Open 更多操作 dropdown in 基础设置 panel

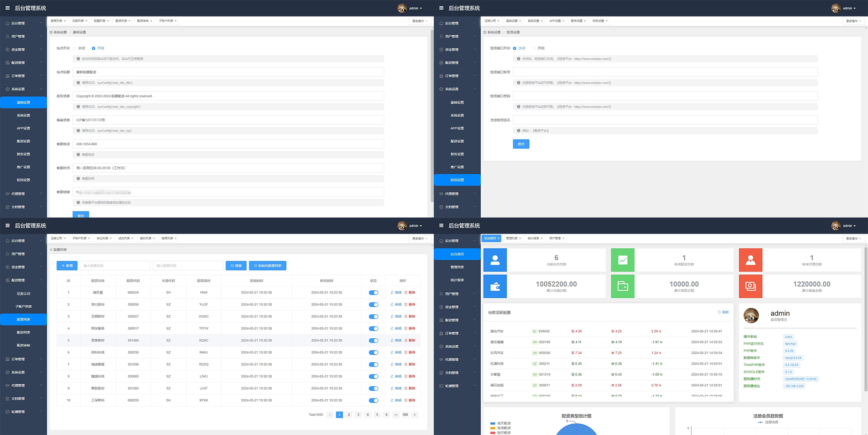(x=419, y=21)
